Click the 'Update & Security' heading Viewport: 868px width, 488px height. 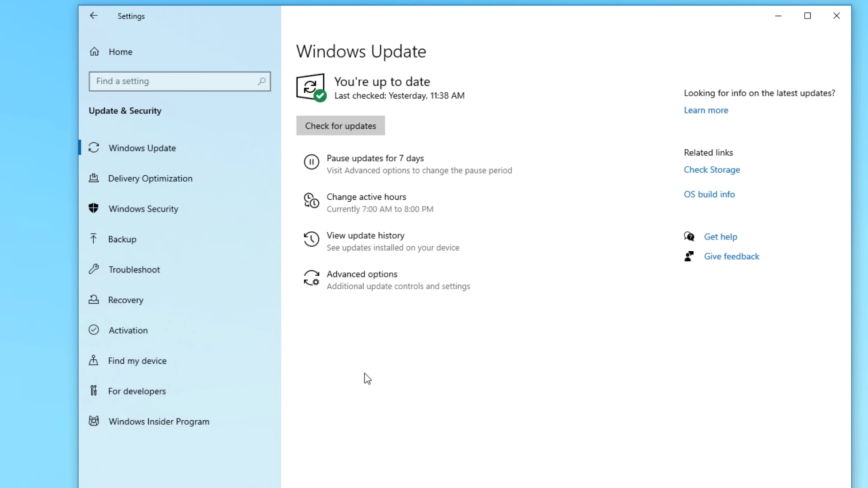pyautogui.click(x=125, y=111)
